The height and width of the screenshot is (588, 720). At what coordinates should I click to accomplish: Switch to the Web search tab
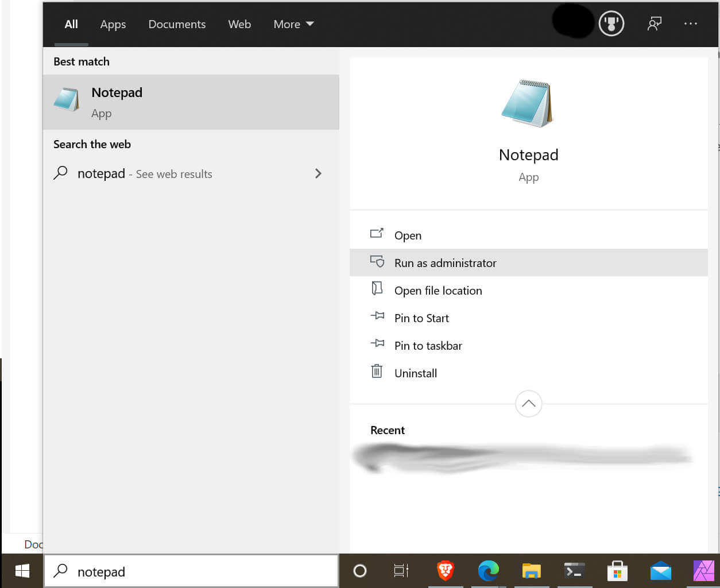pos(239,24)
